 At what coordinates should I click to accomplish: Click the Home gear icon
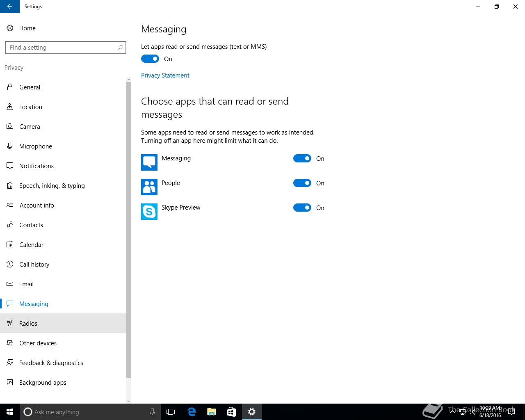(10, 28)
